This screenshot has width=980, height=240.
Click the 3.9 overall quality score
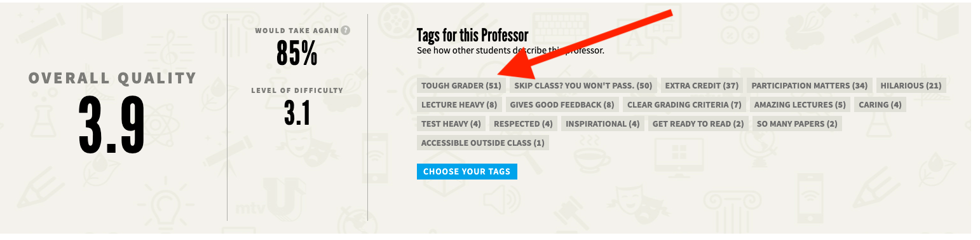[x=112, y=125]
